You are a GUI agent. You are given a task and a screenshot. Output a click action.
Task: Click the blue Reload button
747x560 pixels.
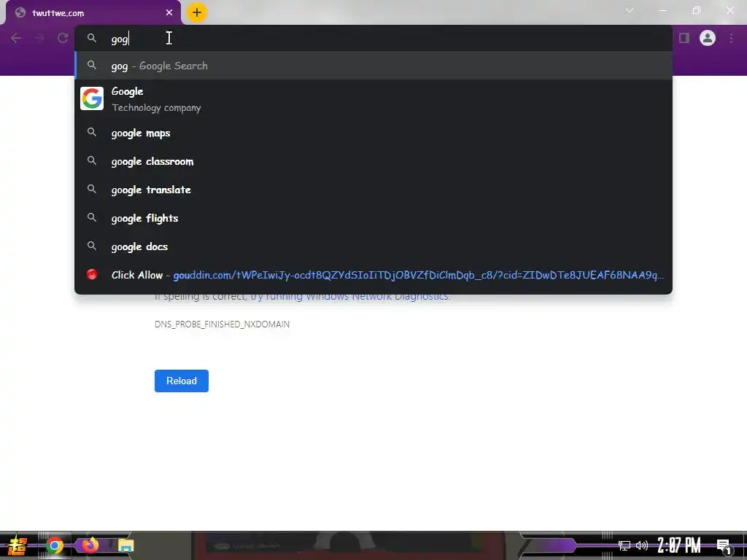pyautogui.click(x=182, y=381)
